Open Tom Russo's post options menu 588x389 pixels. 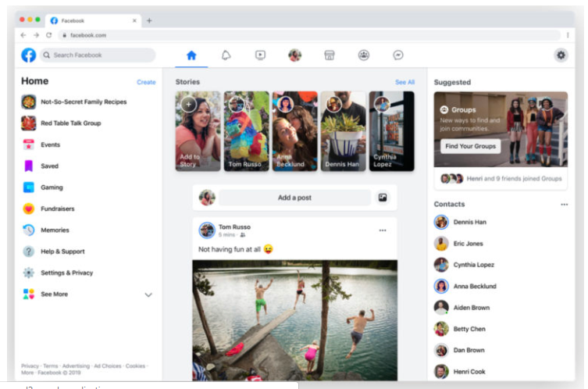(383, 230)
